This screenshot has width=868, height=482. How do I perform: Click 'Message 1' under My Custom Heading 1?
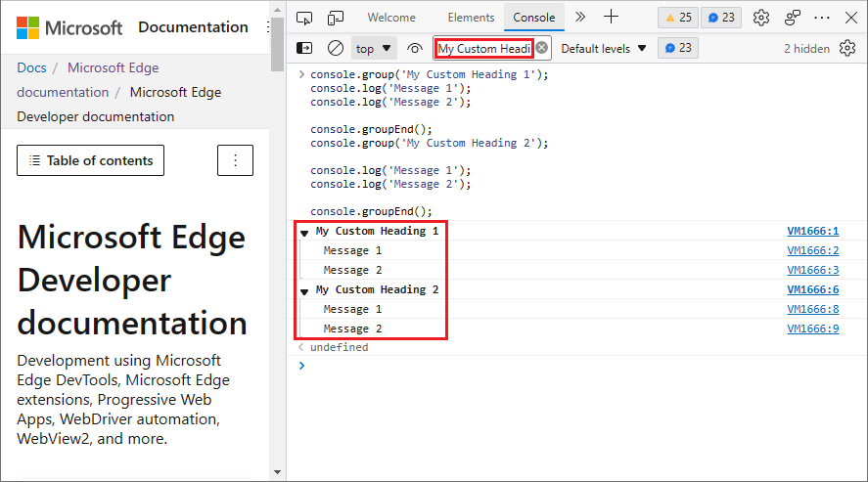(352, 250)
